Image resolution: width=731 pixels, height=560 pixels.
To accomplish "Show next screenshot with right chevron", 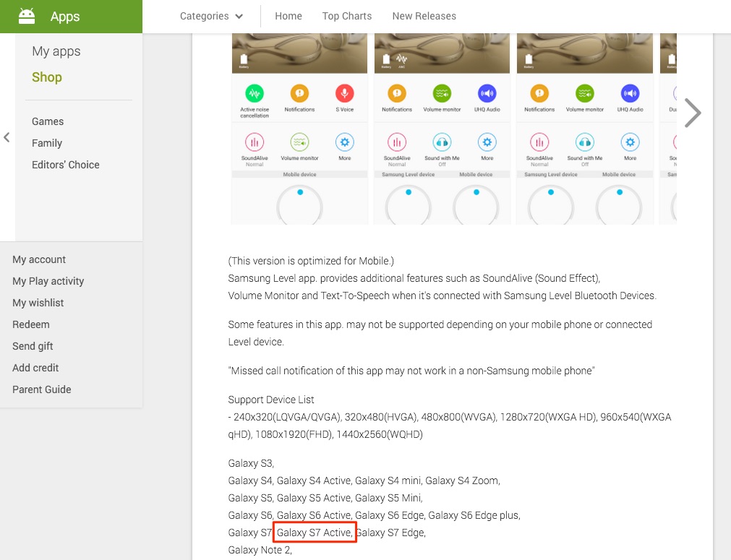I will pyautogui.click(x=692, y=113).
